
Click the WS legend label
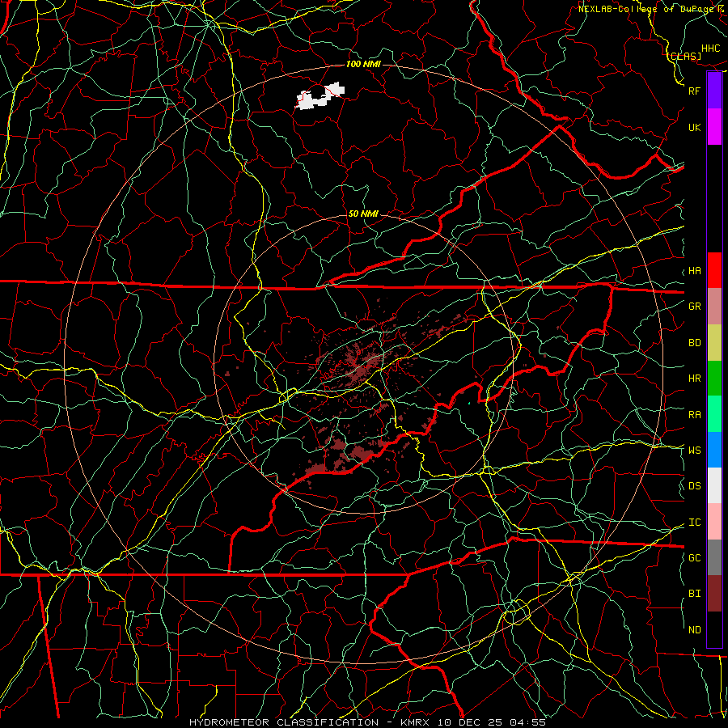click(x=695, y=450)
